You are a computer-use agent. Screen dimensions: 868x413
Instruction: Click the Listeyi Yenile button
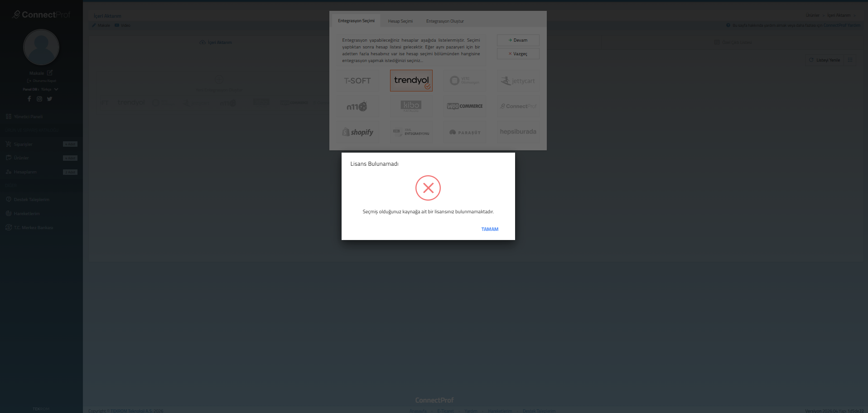coord(825,60)
